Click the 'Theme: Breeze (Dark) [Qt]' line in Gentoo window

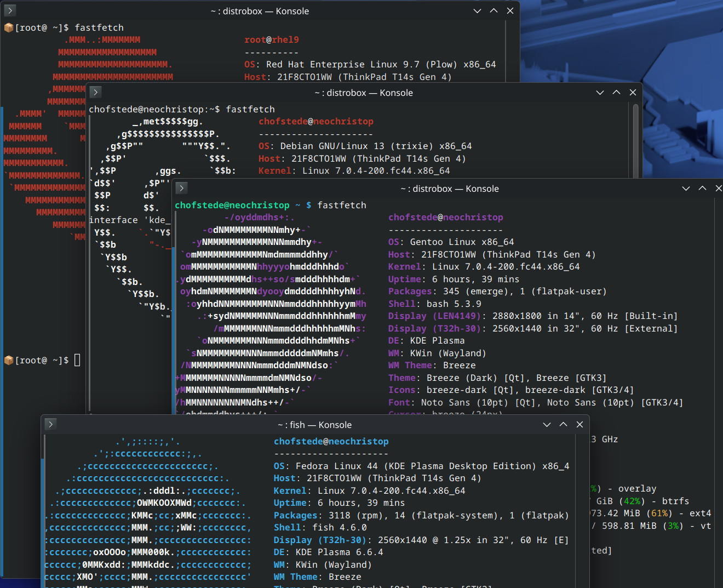click(x=498, y=378)
